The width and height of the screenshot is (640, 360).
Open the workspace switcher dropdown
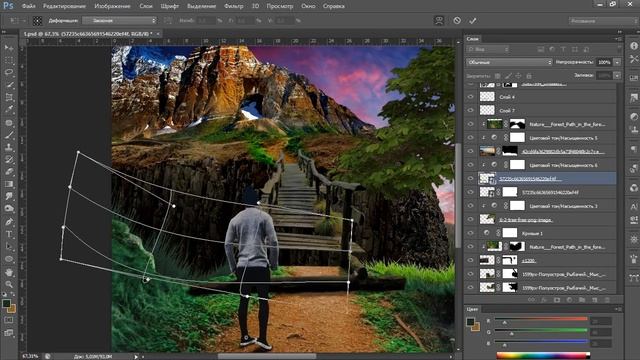tap(602, 20)
